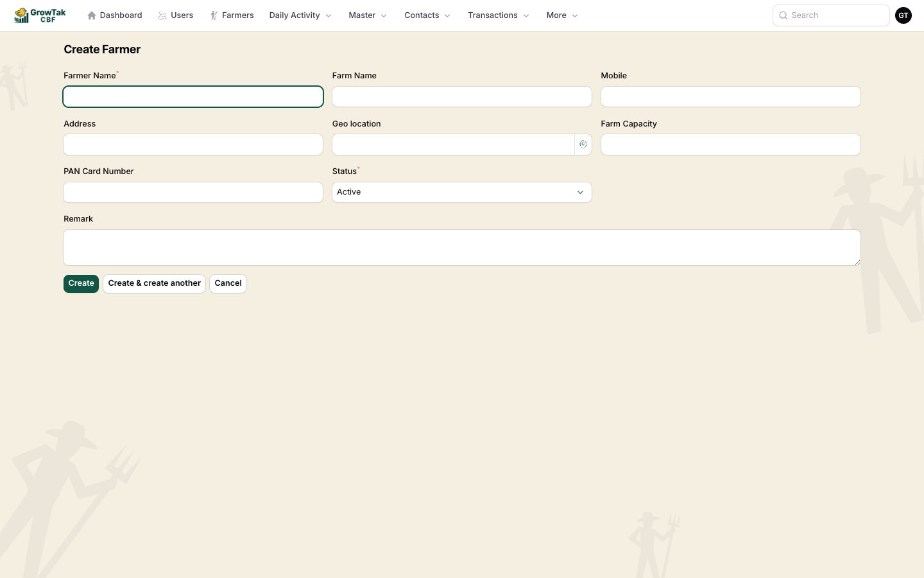Click the search magnifier icon
This screenshot has width=924, height=578.
783,15
